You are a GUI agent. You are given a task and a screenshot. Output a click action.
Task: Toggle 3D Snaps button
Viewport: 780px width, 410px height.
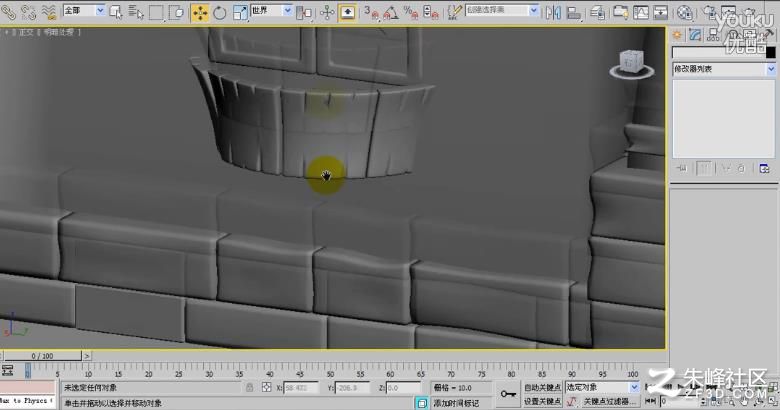(x=370, y=12)
